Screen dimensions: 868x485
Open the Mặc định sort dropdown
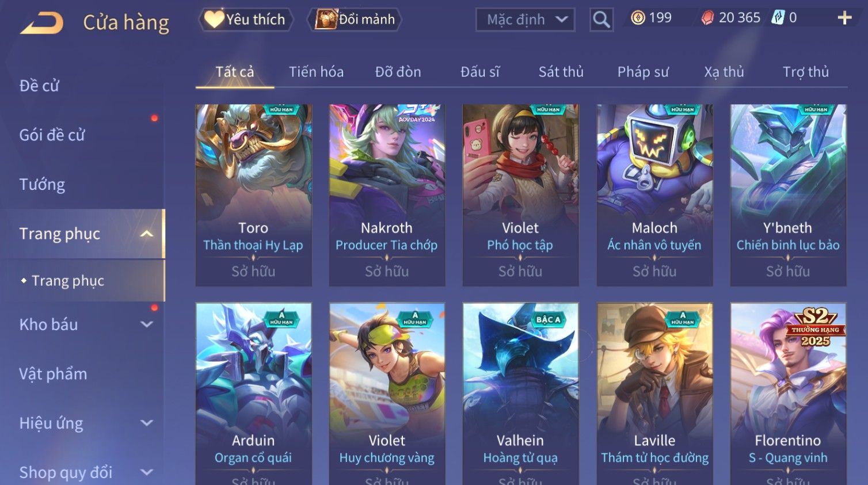tap(526, 20)
